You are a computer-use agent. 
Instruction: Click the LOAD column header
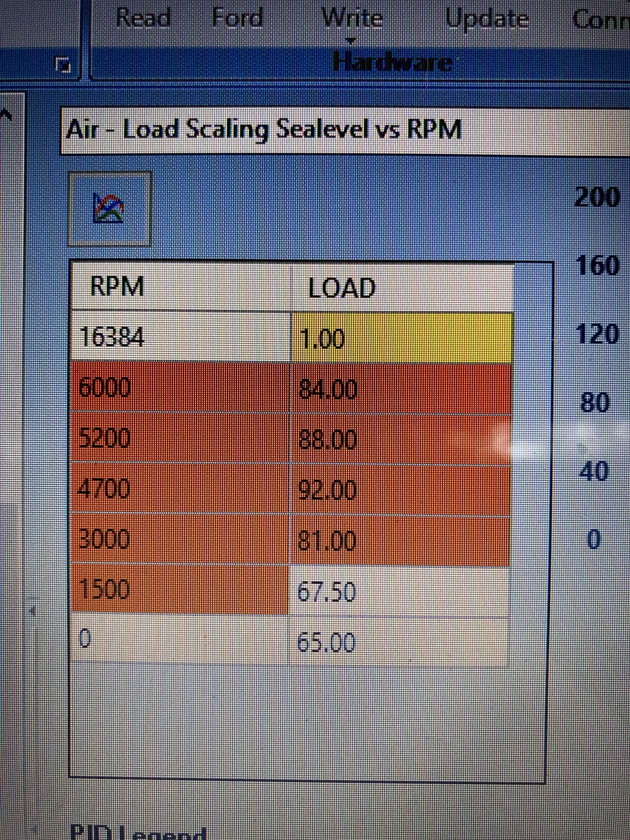click(402, 288)
